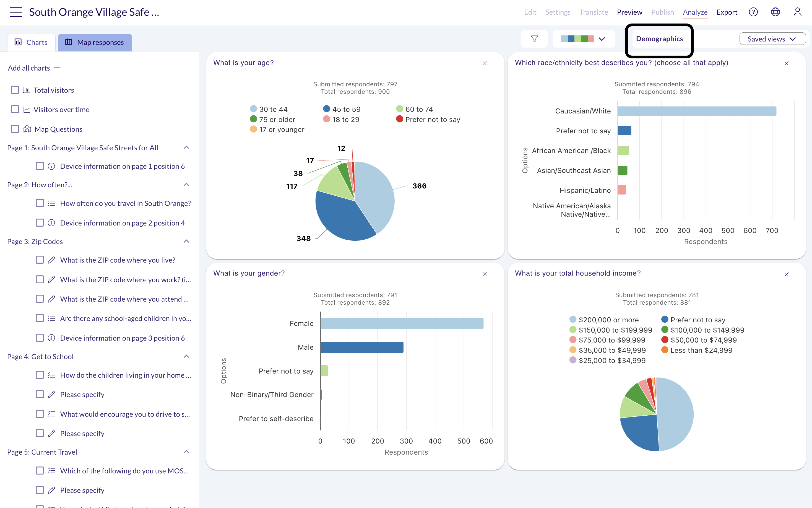Tick 'How often do you travel in South Orange?' checkbox
Image resolution: width=812 pixels, height=508 pixels.
[x=40, y=203]
